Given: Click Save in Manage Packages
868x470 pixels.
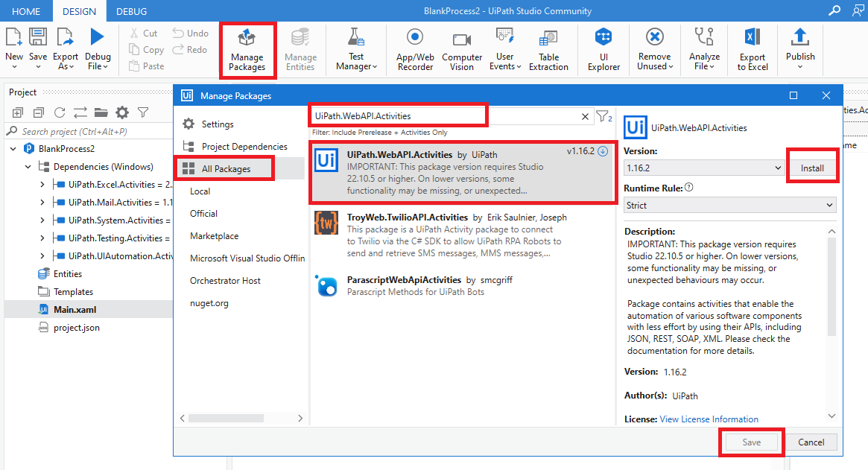Looking at the screenshot, I should [x=751, y=442].
